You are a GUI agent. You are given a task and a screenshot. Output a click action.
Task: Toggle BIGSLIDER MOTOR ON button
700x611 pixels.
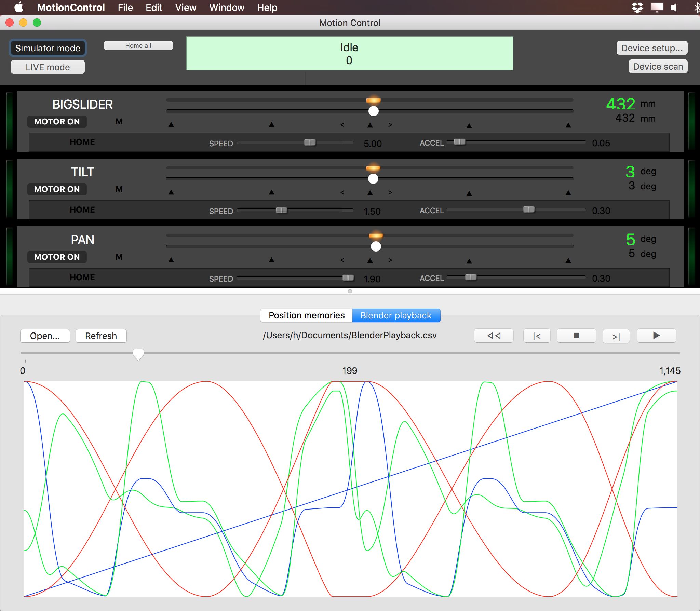pyautogui.click(x=57, y=122)
